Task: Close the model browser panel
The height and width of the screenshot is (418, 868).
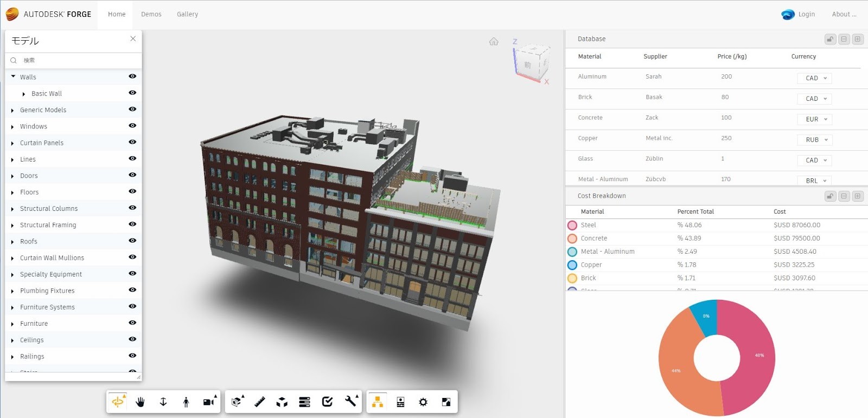Action: 133,38
